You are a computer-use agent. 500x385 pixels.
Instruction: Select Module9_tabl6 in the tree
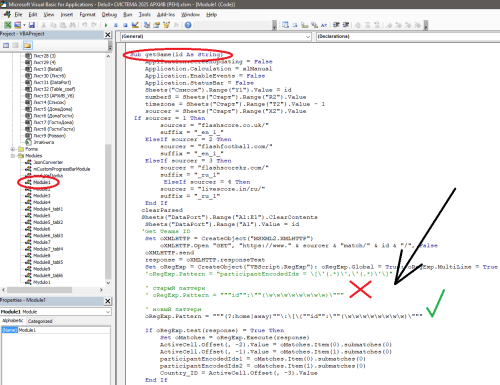[48, 276]
